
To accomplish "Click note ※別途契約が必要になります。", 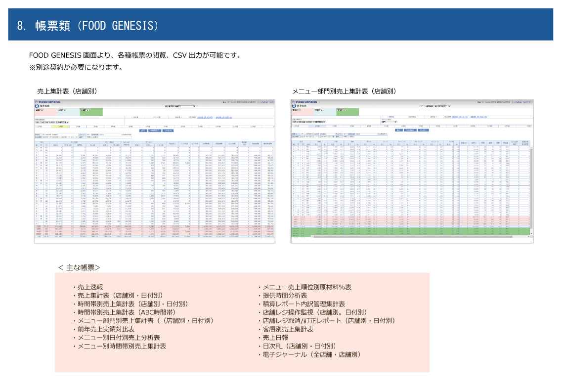I will click(76, 67).
